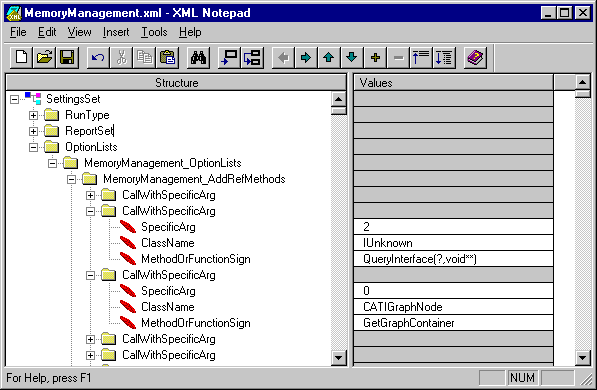This screenshot has width=597, height=390.
Task: Save the document with the floppy icon
Action: point(67,58)
